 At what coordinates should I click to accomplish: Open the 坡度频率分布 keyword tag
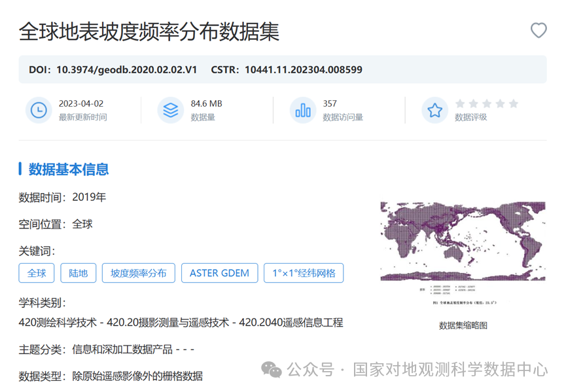pyautogui.click(x=139, y=273)
